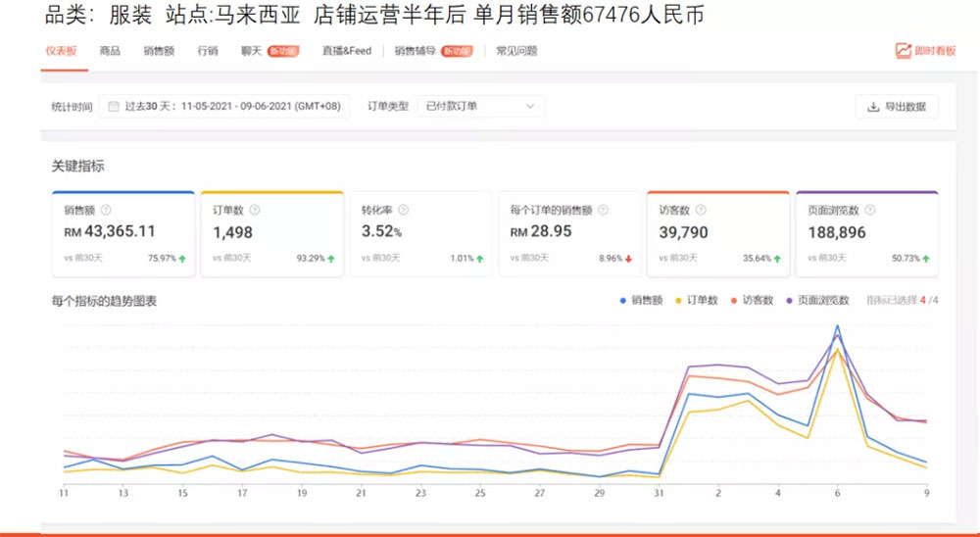This screenshot has width=980, height=537.
Task: Click the June 6 peak on chart
Action: pyautogui.click(x=837, y=327)
